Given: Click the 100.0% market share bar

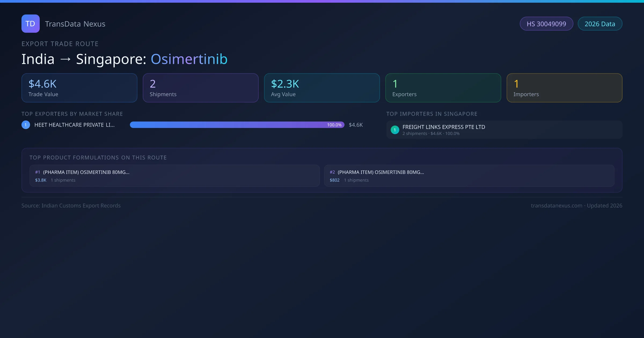Looking at the screenshot, I should coord(237,125).
